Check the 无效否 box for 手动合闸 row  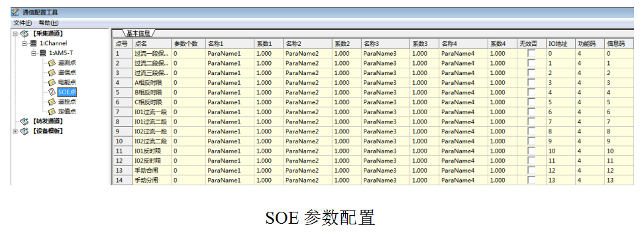click(x=531, y=171)
